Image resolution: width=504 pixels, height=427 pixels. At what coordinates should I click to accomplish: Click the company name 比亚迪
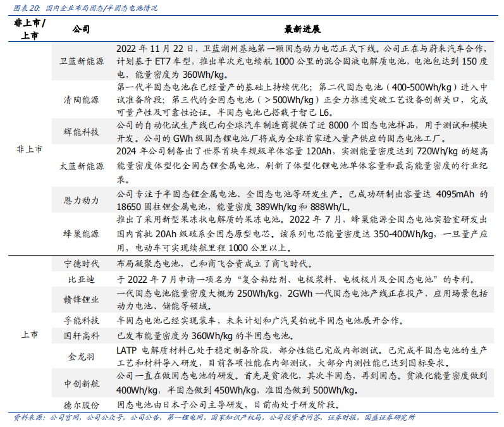point(82,280)
